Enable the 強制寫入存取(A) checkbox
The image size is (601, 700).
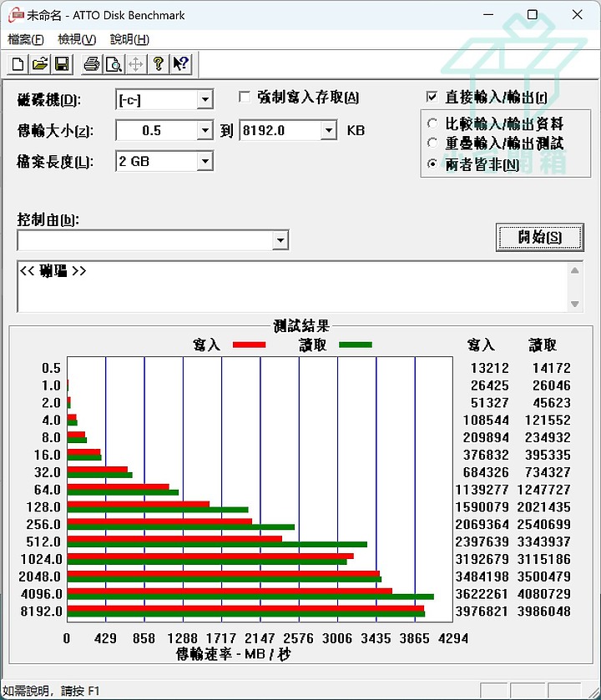point(245,97)
